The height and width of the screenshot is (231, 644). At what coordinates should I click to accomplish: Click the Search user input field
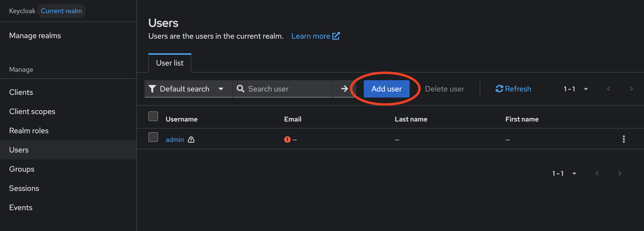[283, 89]
